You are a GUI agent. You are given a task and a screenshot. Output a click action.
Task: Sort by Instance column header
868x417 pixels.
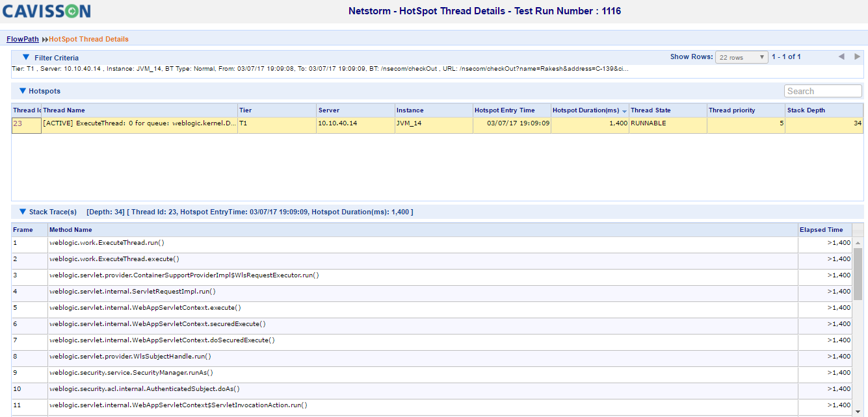(x=434, y=110)
